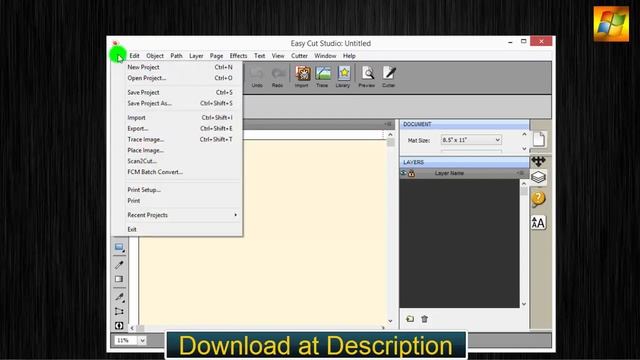Delete layer with trash icon
The height and width of the screenshot is (360, 640).
click(424, 319)
